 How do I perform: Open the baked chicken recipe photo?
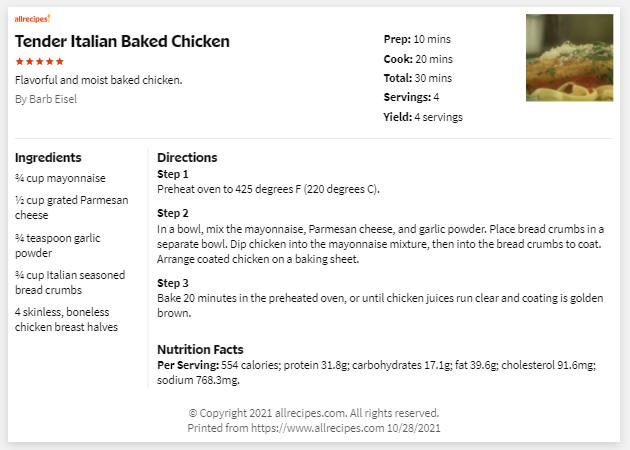[x=569, y=57]
